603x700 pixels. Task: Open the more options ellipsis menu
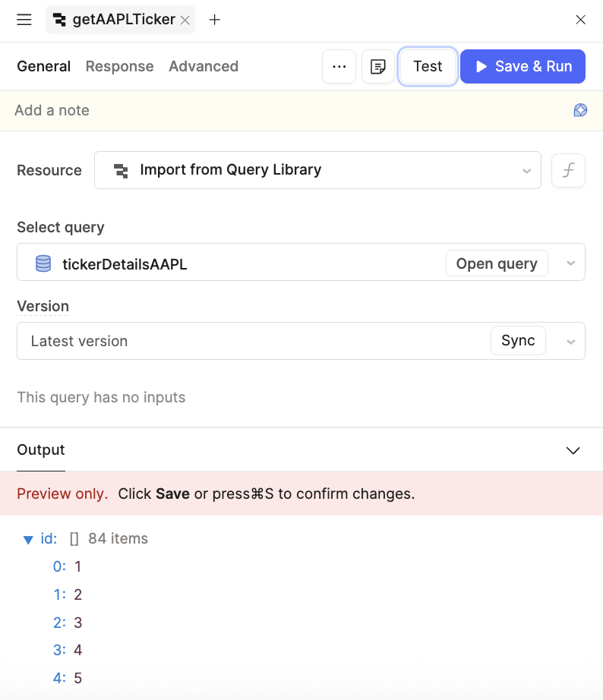pos(339,66)
